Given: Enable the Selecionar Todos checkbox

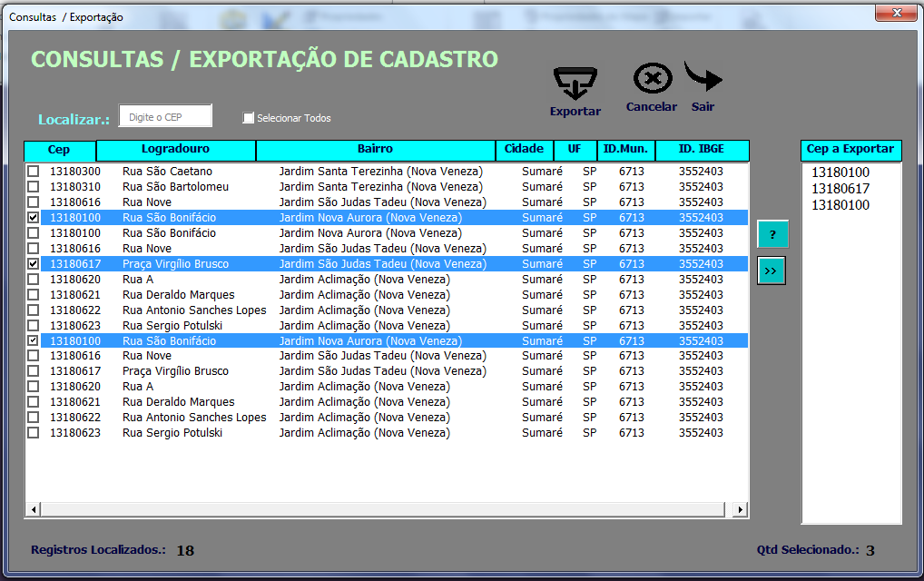Looking at the screenshot, I should coord(248,118).
